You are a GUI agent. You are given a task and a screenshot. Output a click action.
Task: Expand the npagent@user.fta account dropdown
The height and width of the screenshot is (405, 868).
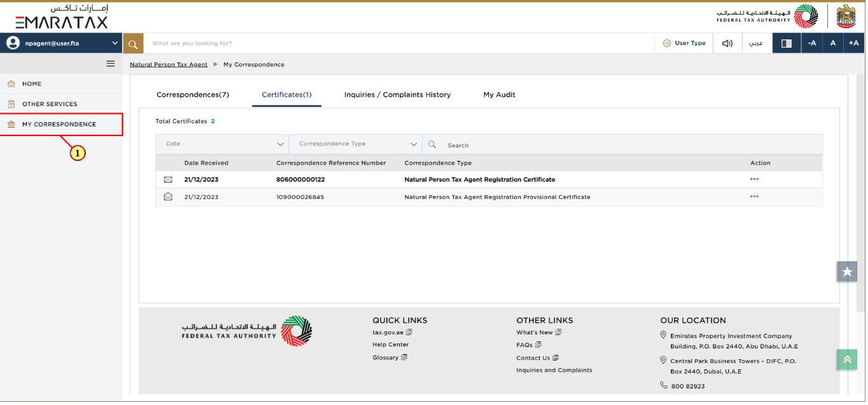tap(115, 43)
